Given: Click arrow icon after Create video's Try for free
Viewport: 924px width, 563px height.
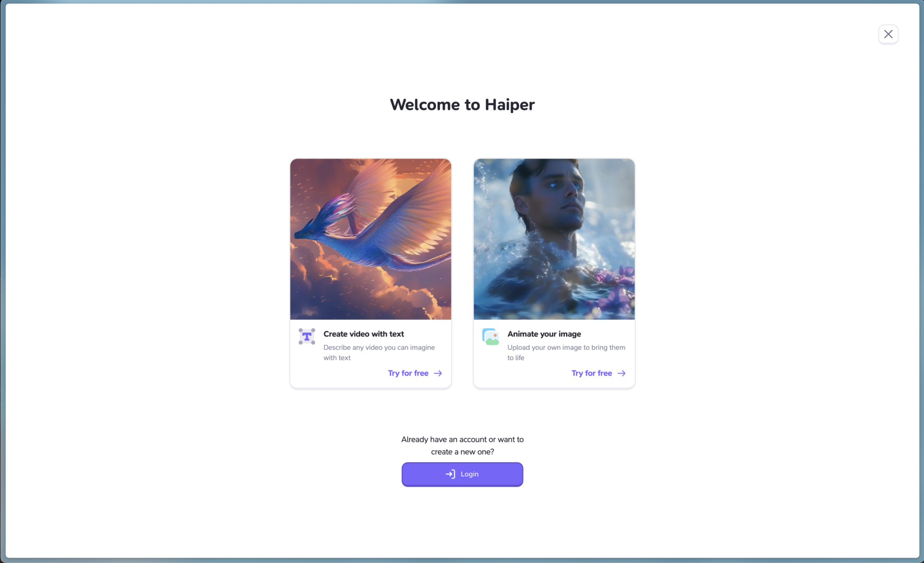Looking at the screenshot, I should point(438,374).
